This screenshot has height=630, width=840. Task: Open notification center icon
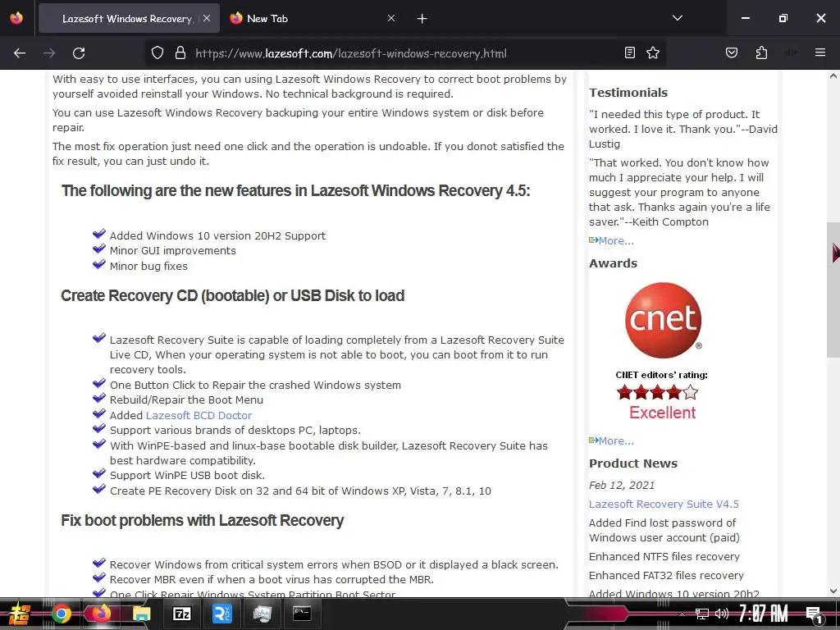click(x=814, y=614)
